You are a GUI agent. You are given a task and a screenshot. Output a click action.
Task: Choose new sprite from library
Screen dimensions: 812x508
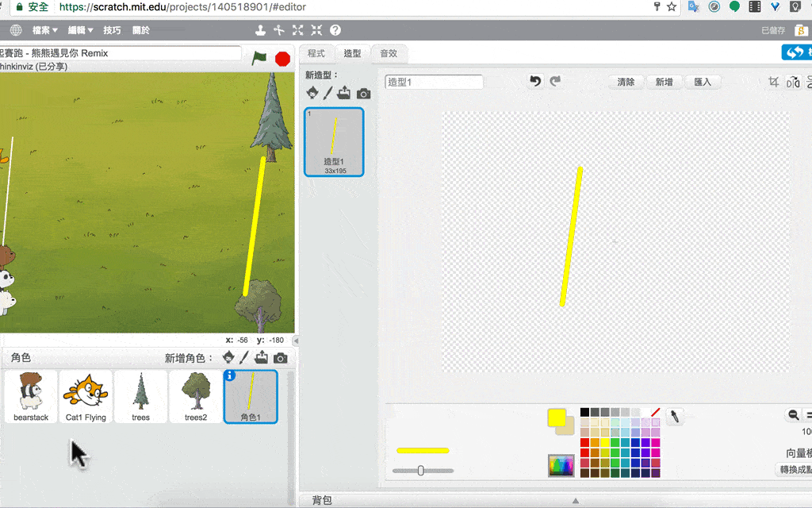(228, 358)
